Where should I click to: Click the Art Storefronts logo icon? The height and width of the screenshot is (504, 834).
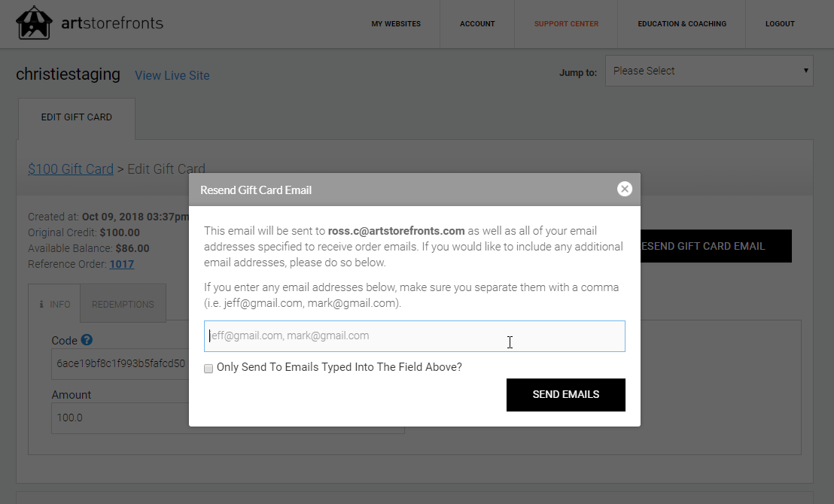point(33,23)
